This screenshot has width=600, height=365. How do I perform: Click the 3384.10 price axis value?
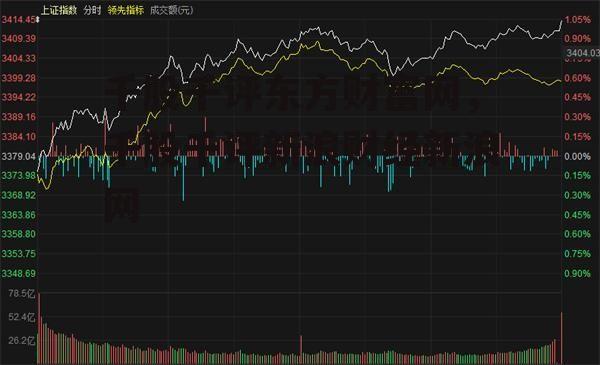(x=18, y=137)
